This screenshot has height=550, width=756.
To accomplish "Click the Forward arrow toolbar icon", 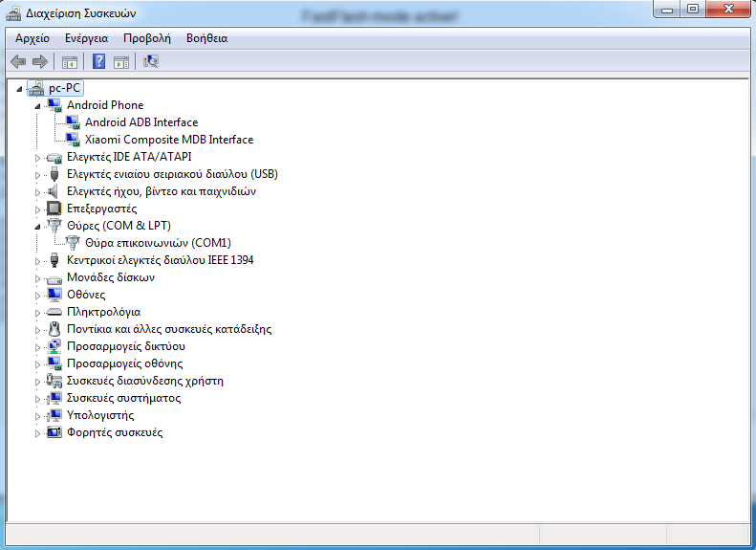I will [x=39, y=62].
